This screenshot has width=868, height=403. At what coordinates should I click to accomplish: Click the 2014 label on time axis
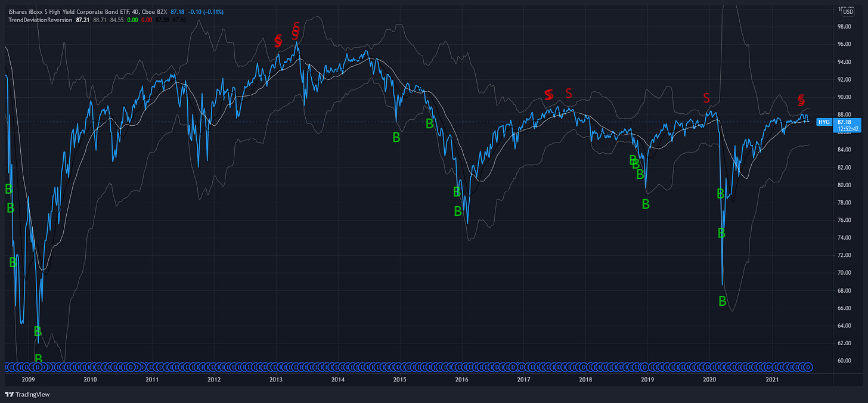(x=337, y=379)
